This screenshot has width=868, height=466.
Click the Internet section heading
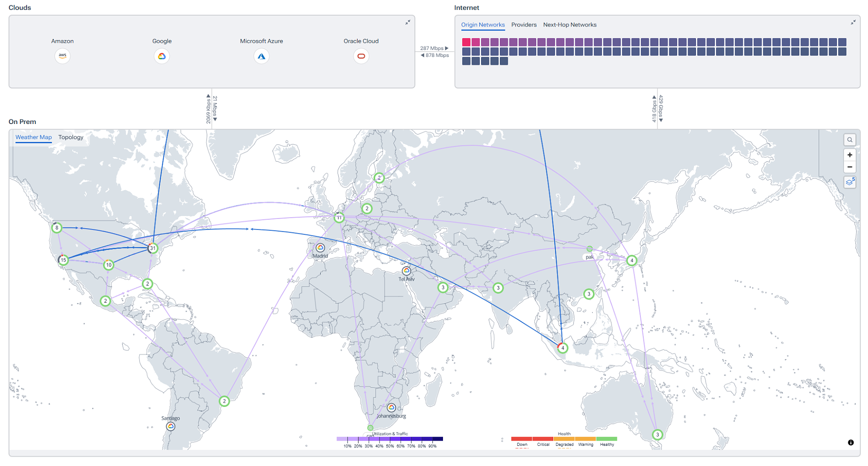click(467, 8)
